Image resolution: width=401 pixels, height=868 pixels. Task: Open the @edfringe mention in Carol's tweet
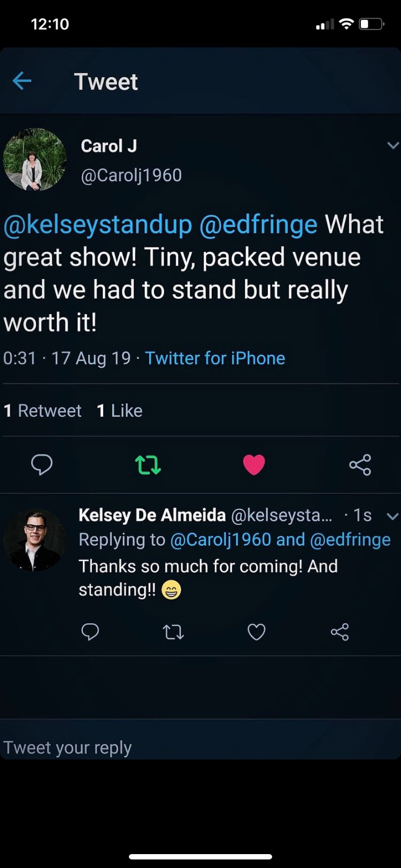(258, 224)
